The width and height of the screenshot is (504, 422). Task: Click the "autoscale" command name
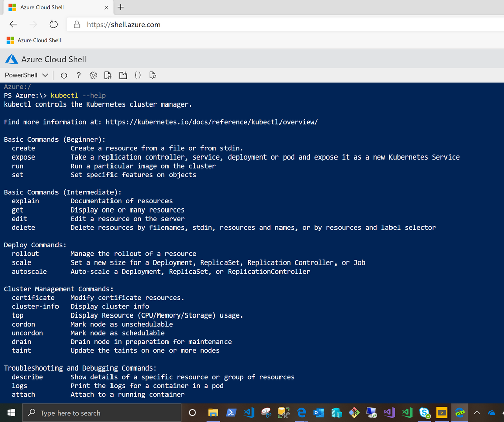(x=29, y=272)
